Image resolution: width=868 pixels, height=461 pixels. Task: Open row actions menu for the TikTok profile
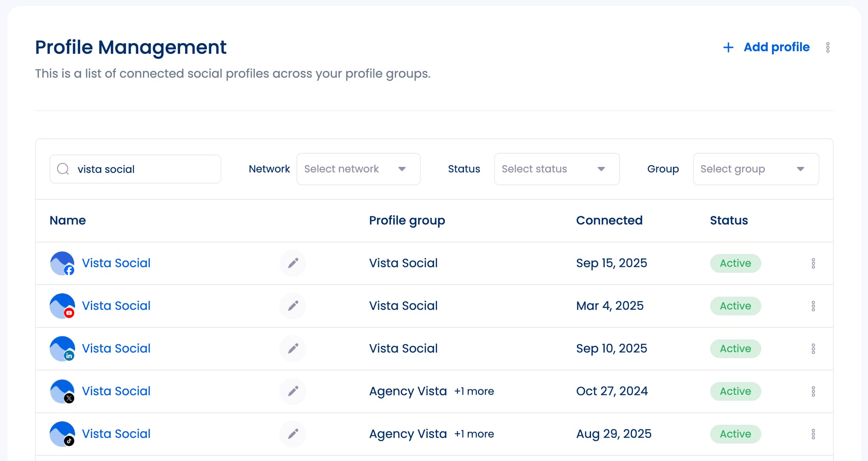814,434
